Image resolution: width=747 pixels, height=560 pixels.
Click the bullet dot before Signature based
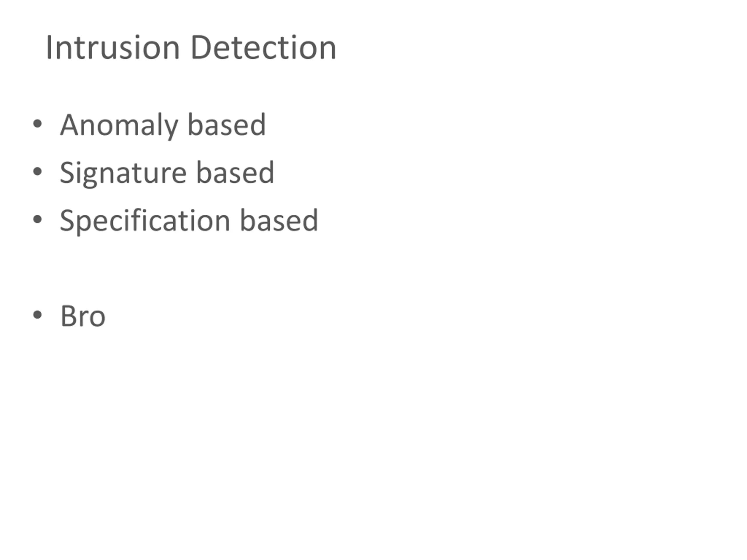click(37, 172)
